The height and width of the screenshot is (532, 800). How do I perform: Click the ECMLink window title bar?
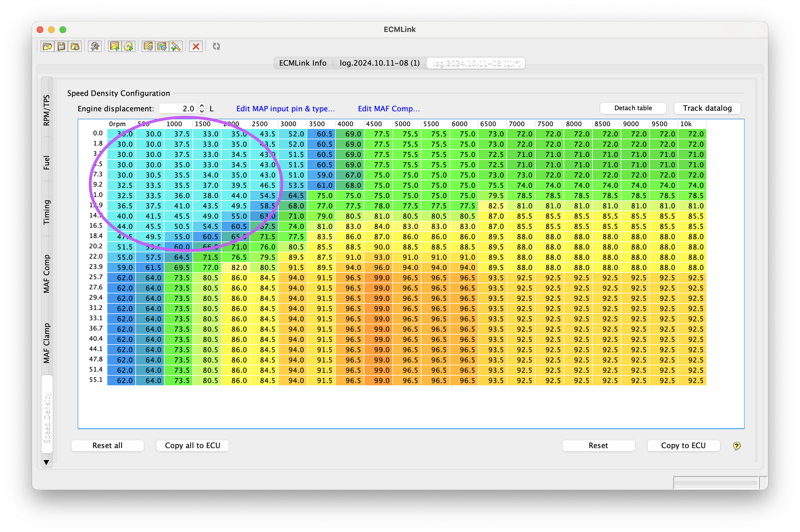(x=400, y=30)
